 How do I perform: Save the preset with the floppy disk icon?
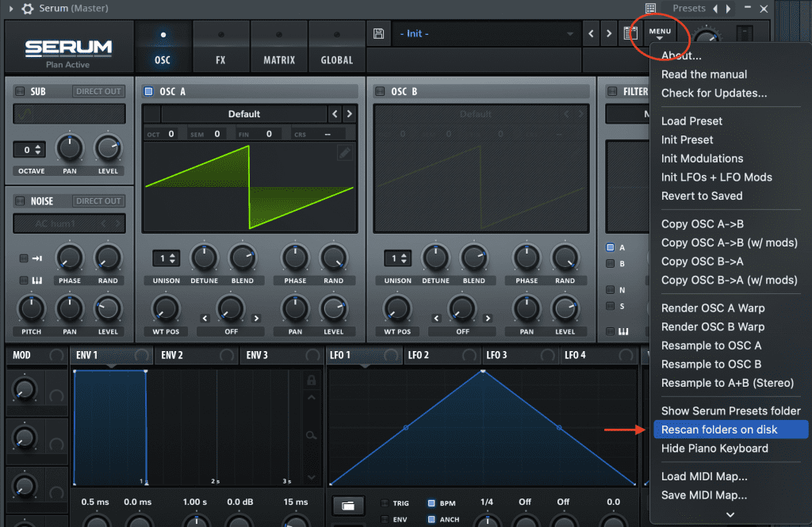[378, 33]
